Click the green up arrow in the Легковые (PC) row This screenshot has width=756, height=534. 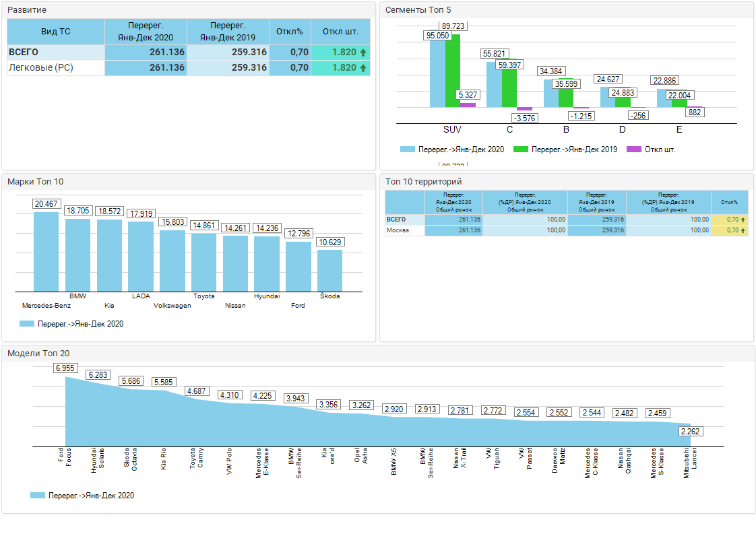[363, 68]
